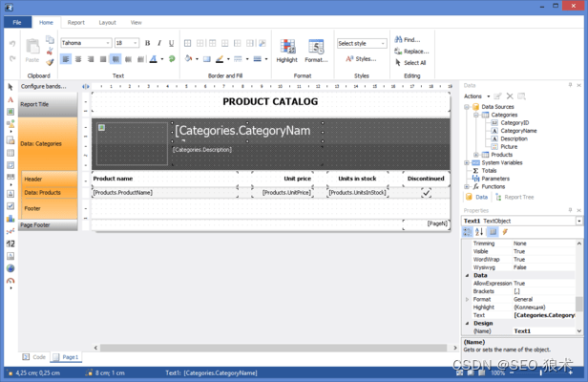Click Select All in Editing group
Screen dimensions: 588x382
(x=410, y=63)
